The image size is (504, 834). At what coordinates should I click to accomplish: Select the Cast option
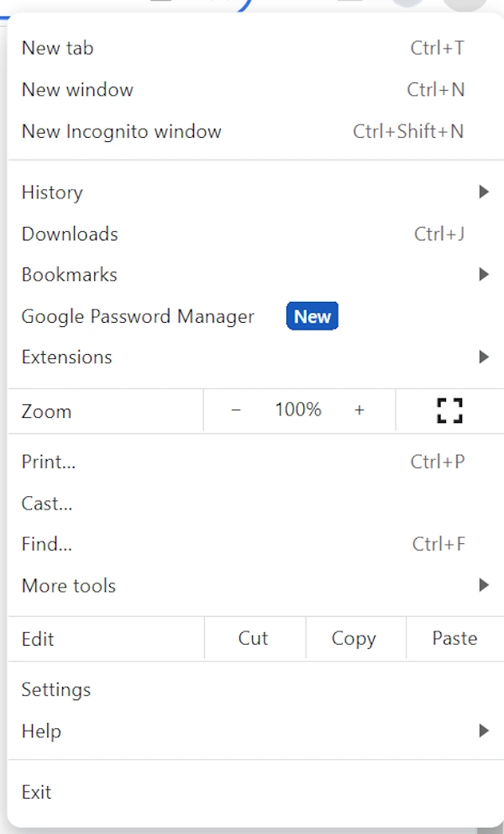point(47,504)
